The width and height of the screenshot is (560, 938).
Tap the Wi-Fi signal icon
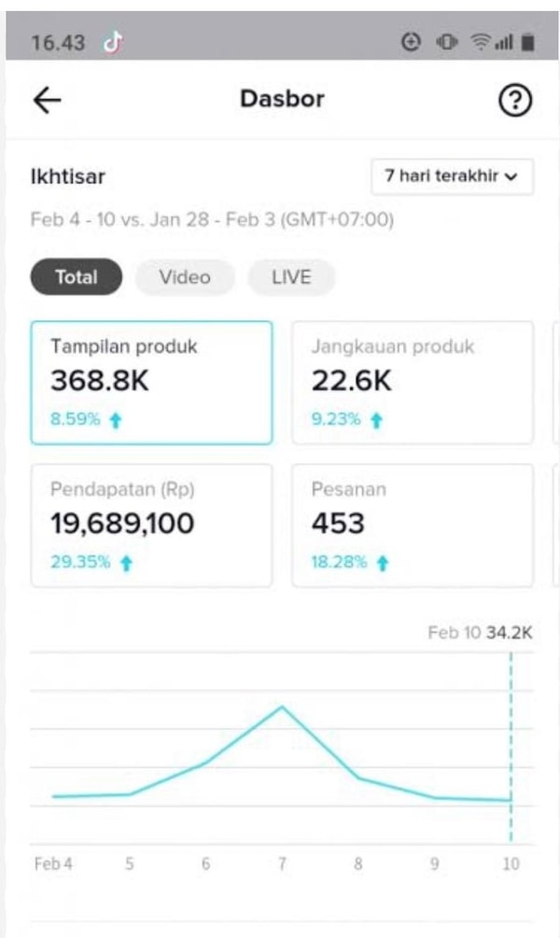480,42
